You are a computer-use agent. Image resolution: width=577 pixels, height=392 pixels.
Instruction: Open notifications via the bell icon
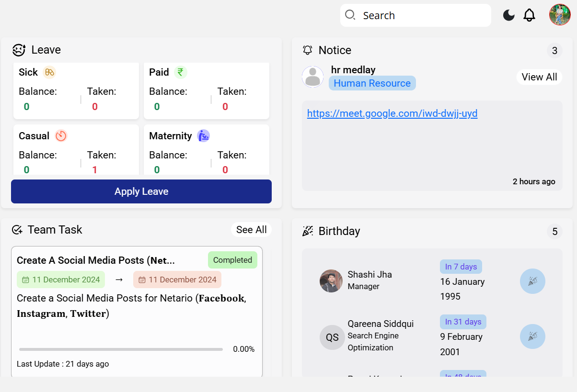(x=529, y=15)
